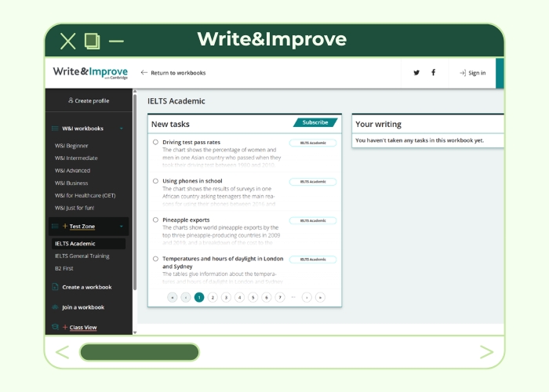Click IELTS Academic tag on Pineapple exports task
This screenshot has height=392, width=549.
tap(313, 220)
